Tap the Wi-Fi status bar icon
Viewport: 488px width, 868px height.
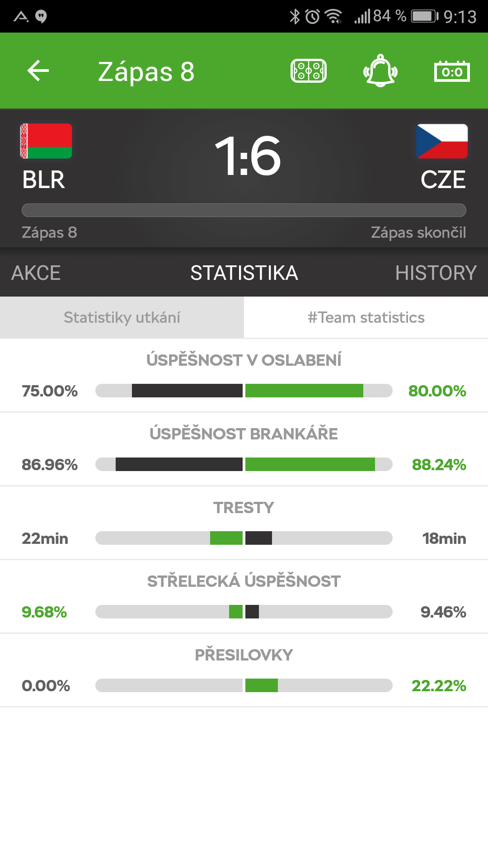tap(334, 17)
